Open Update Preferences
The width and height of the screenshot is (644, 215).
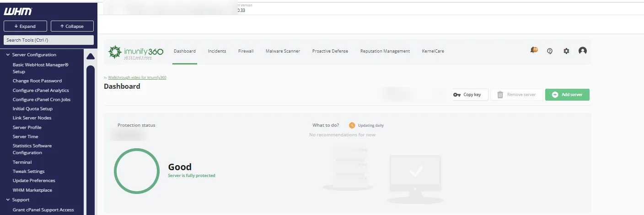pos(34,181)
